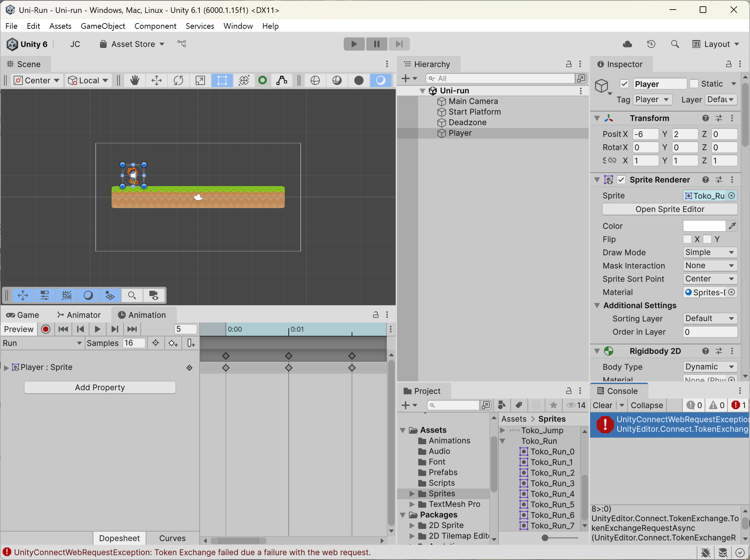Toggle the Player active checkbox

point(624,84)
